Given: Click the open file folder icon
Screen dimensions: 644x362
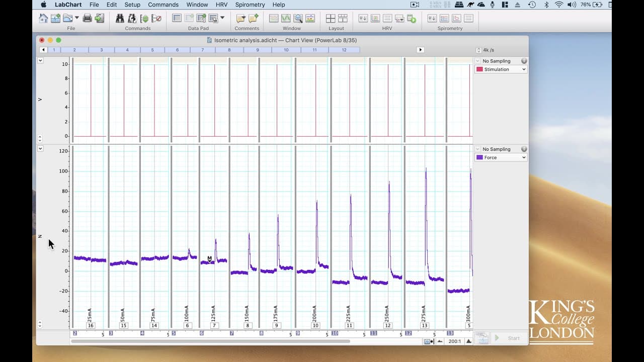Looking at the screenshot, I should 67,19.
